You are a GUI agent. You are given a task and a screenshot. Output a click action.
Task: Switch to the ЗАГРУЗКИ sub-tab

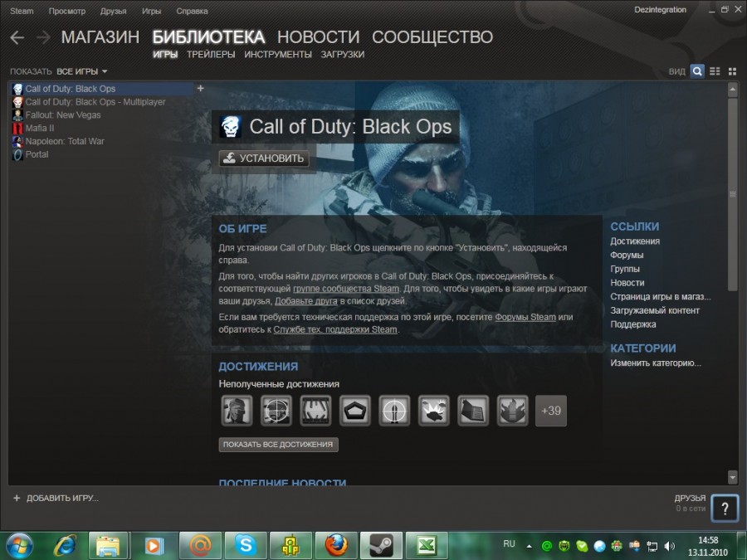343,55
